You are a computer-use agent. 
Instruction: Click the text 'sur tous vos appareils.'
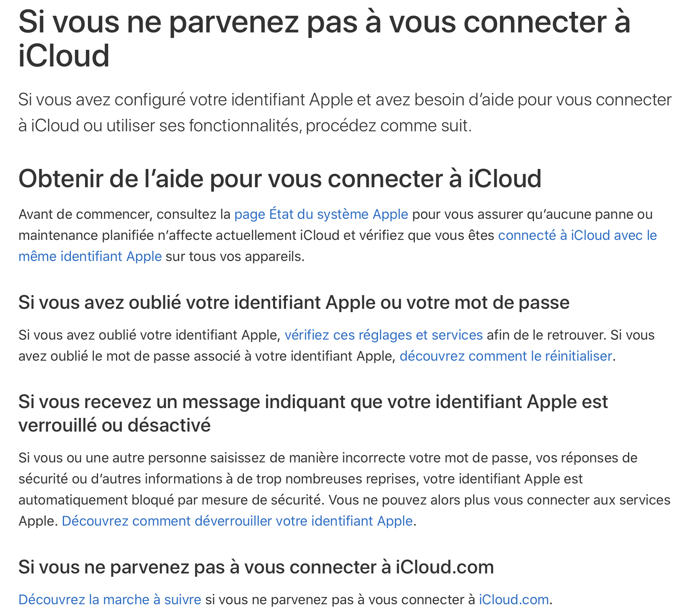[x=235, y=257]
